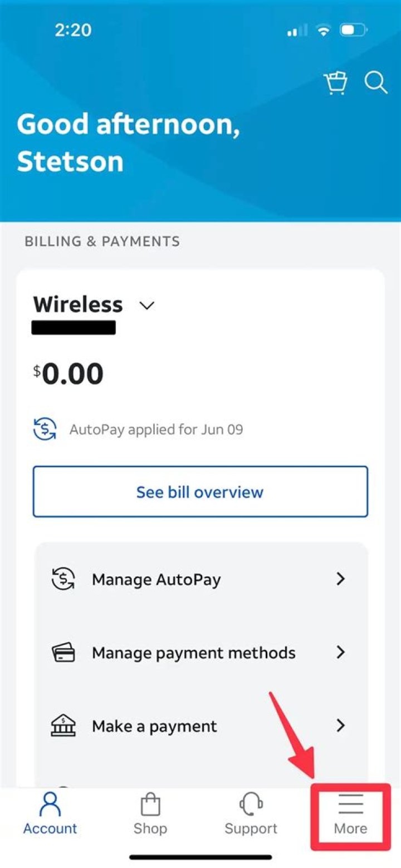
Task: Open the More menu tab
Action: [350, 813]
